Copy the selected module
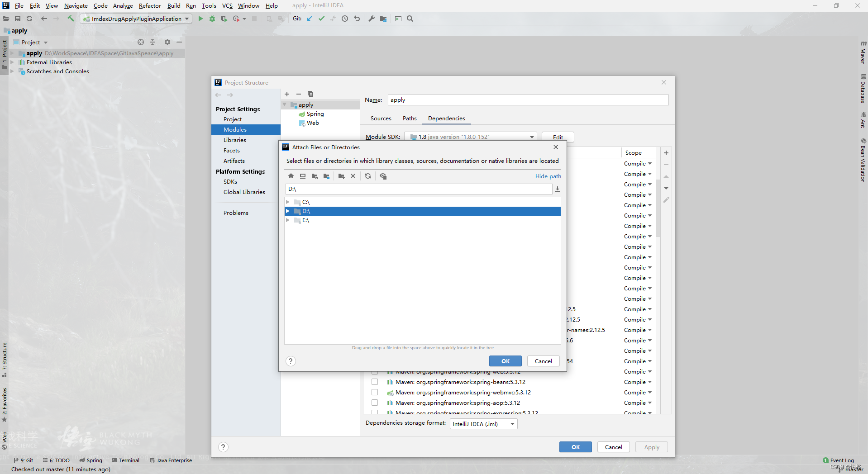This screenshot has width=868, height=474. point(310,94)
